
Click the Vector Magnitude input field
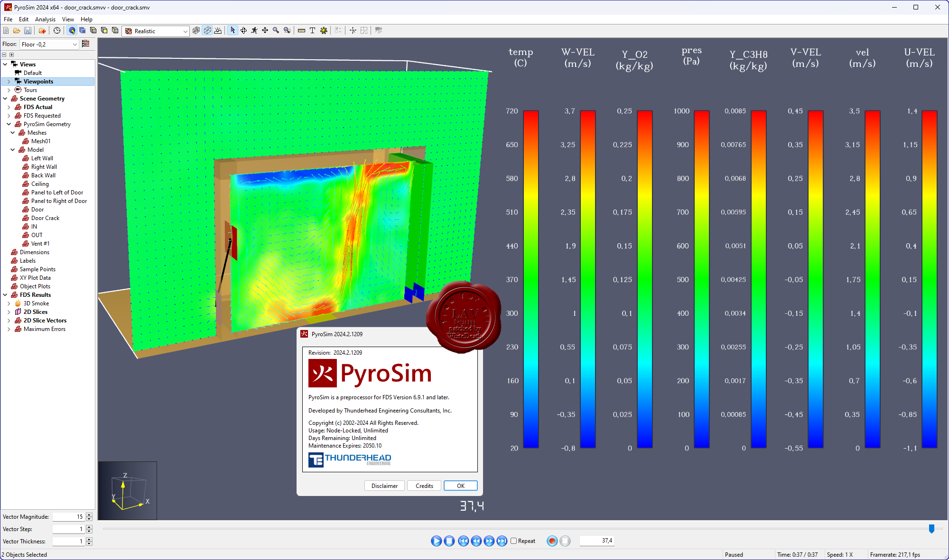coord(68,517)
